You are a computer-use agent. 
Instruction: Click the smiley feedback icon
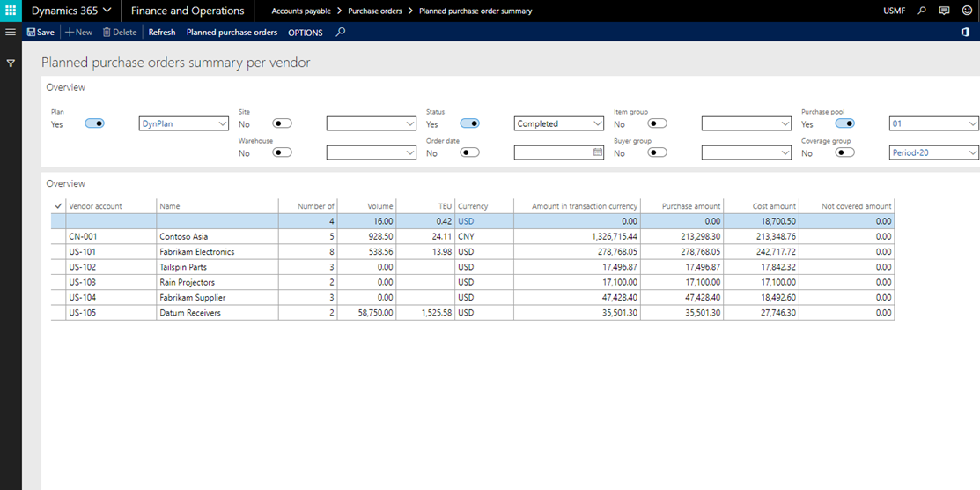tap(967, 11)
